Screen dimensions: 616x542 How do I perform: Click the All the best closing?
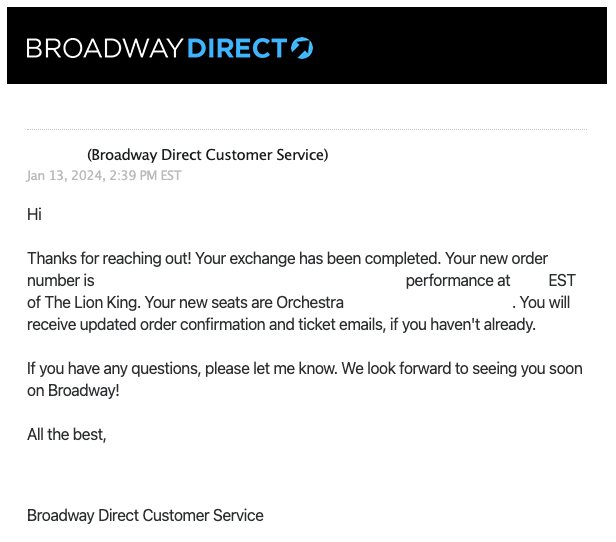(67, 434)
